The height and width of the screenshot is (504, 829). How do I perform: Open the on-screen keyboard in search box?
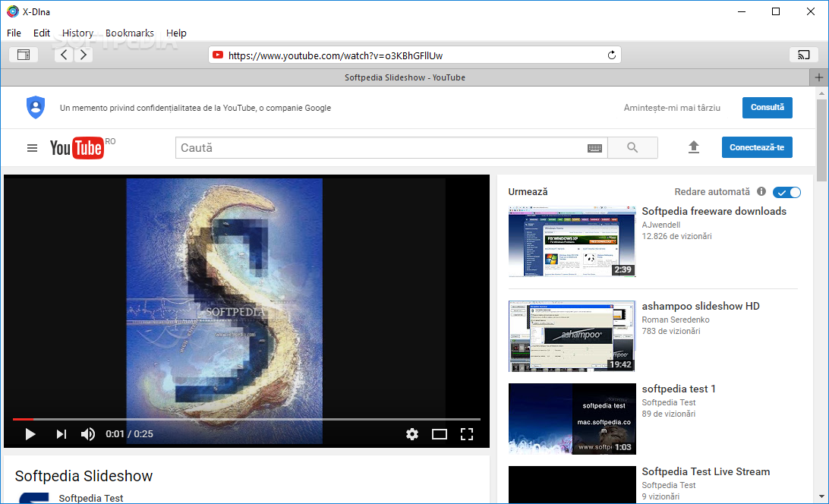pyautogui.click(x=594, y=149)
